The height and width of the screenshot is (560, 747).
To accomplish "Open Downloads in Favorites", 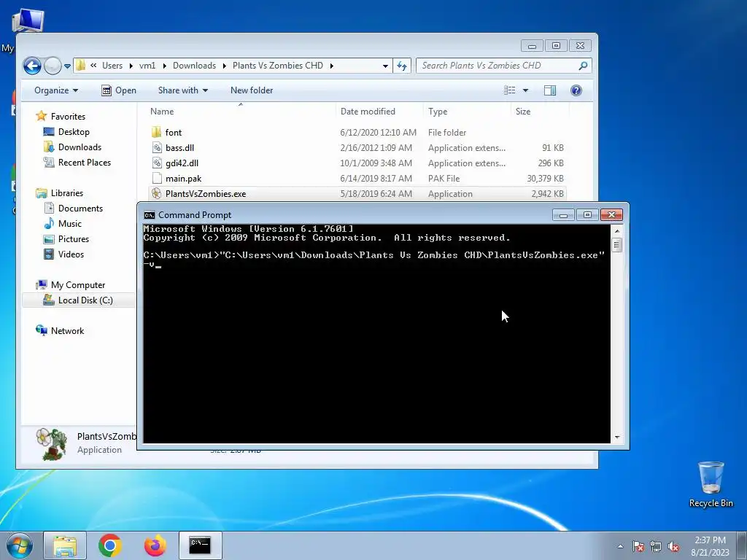I will click(x=80, y=147).
